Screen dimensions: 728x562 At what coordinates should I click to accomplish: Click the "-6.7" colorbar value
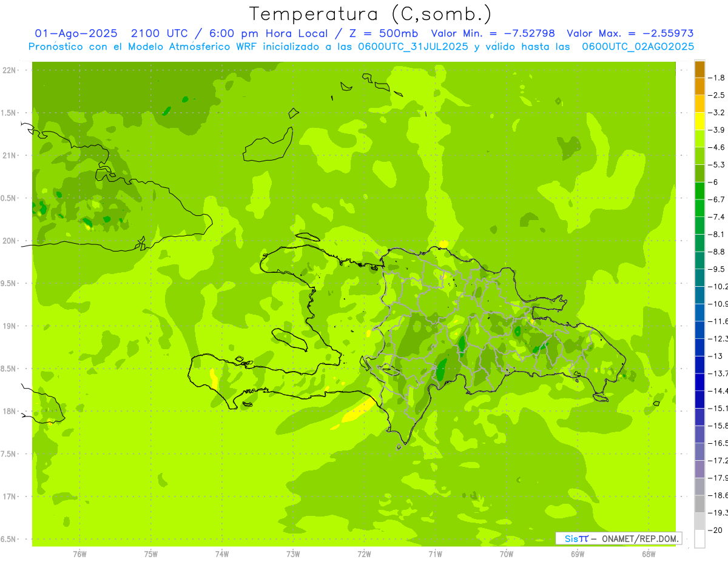(717, 199)
